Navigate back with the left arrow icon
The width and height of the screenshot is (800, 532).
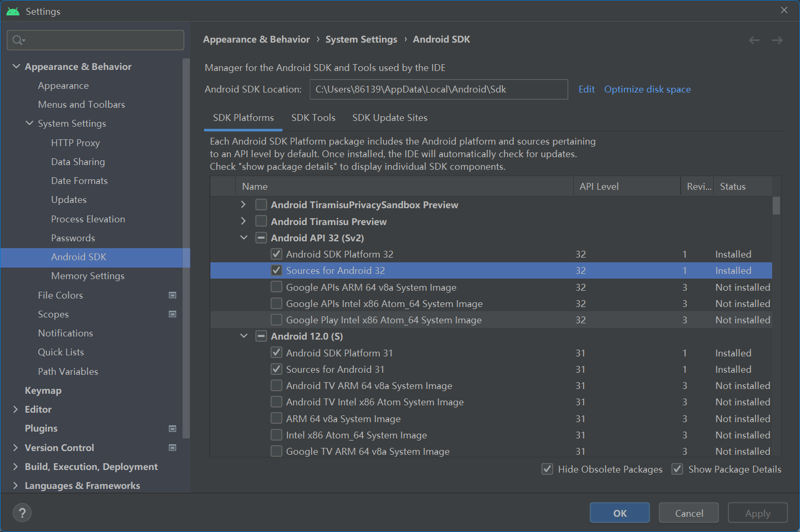(754, 39)
